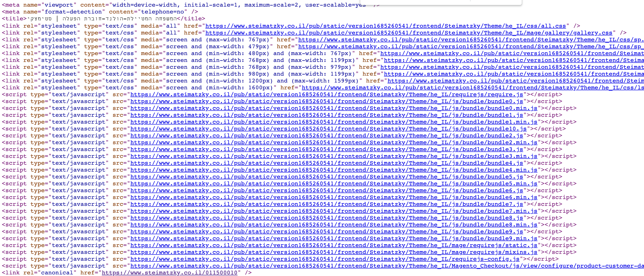Open the bundle8.min.js script link
This screenshot has height=276, width=644.
coord(334,225)
